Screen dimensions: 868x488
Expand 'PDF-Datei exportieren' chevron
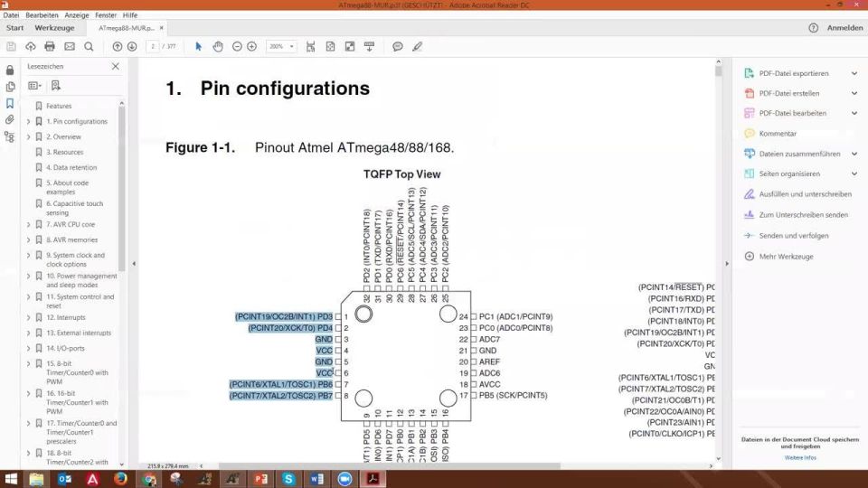tap(854, 73)
